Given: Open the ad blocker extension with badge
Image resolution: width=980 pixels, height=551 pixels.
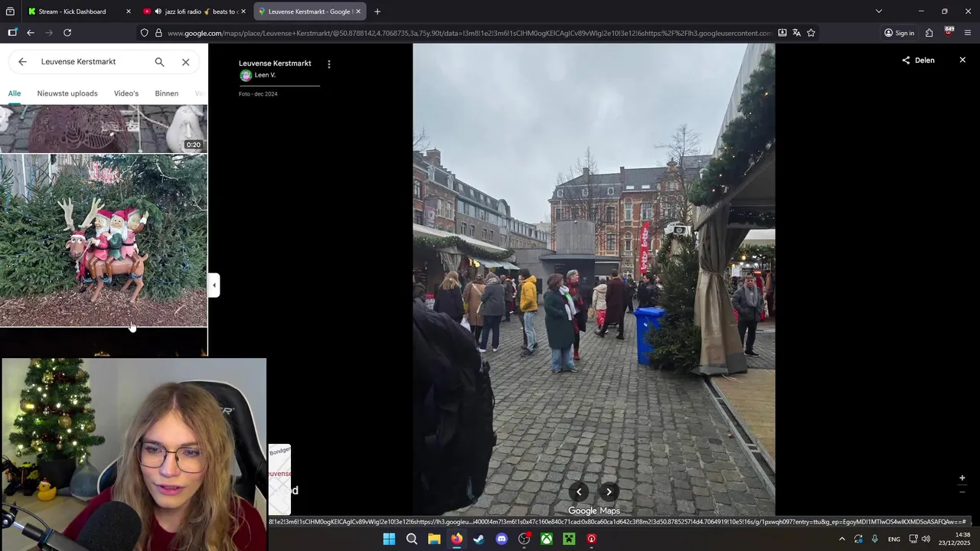Looking at the screenshot, I should [x=949, y=32].
